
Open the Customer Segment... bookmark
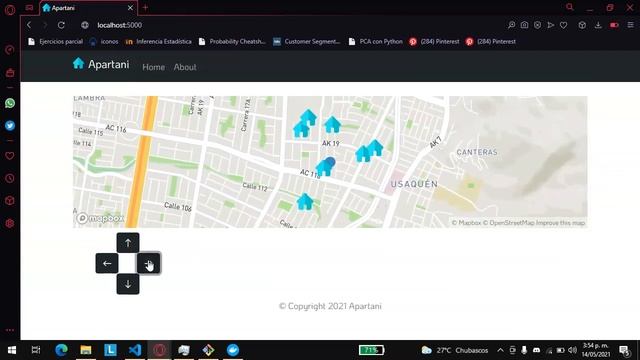click(307, 42)
